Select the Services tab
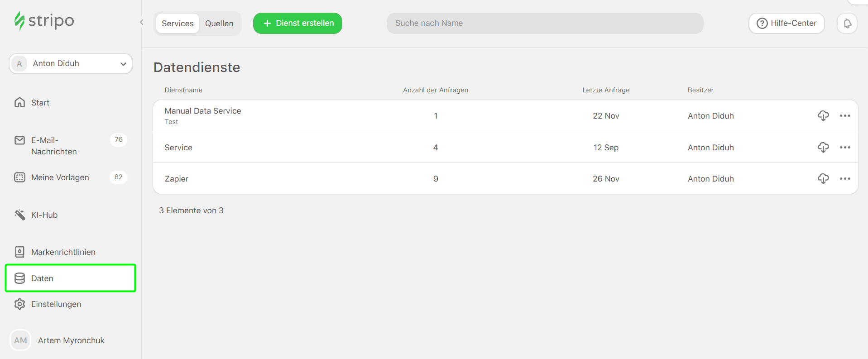The width and height of the screenshot is (868, 359). coord(177,24)
